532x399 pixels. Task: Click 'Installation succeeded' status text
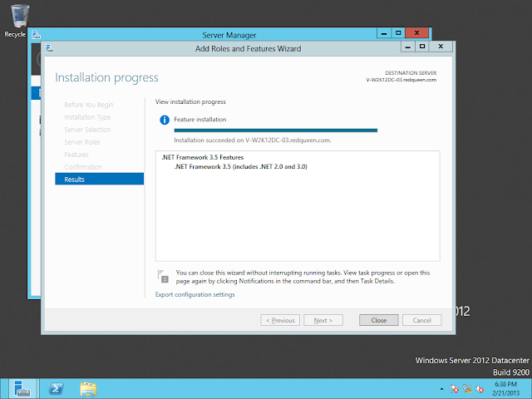coord(253,140)
